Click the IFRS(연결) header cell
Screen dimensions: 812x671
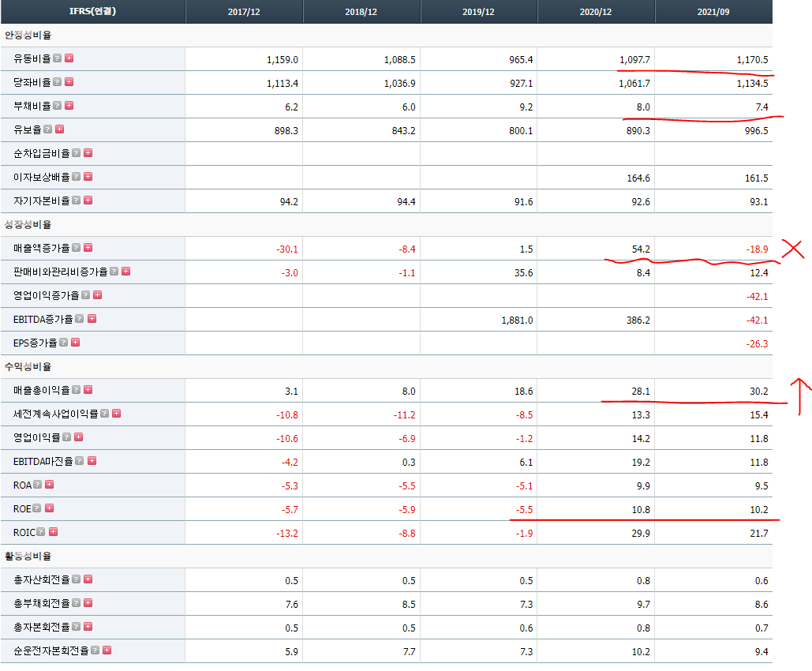click(92, 11)
